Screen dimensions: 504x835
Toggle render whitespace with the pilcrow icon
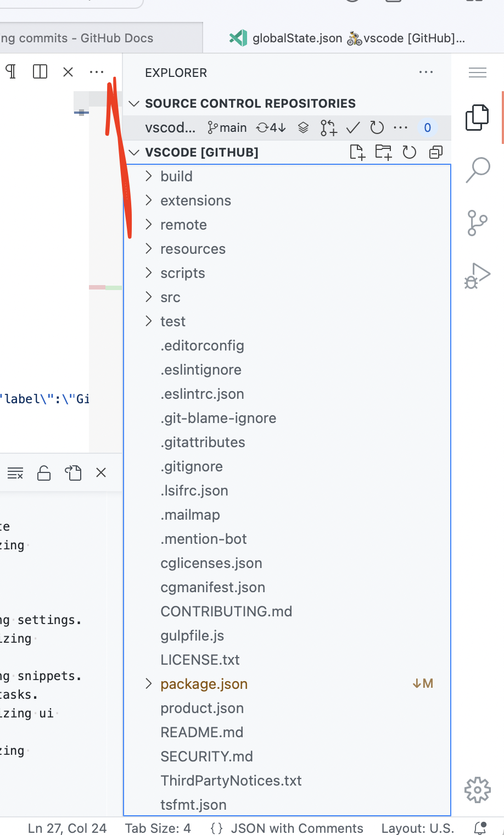pos(10,71)
